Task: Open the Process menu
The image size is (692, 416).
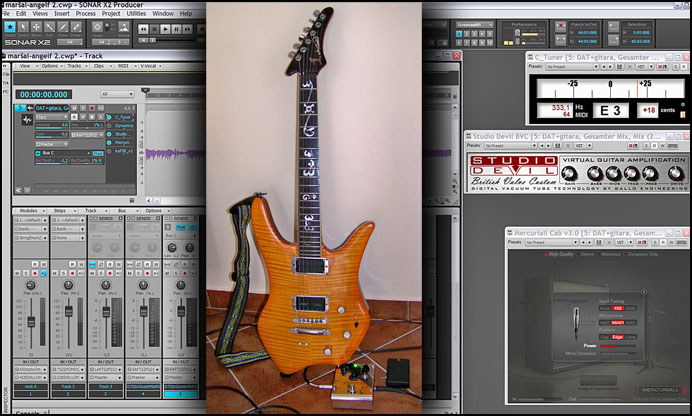Action: tap(85, 14)
